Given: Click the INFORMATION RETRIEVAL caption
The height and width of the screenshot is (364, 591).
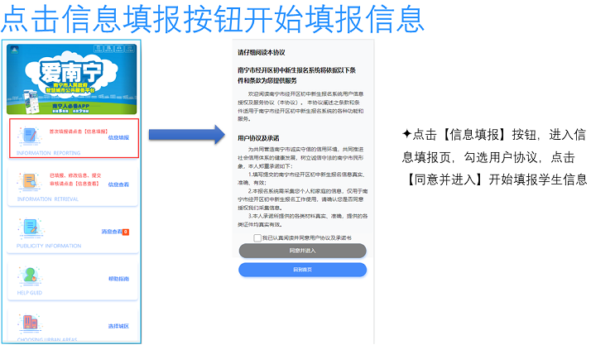Looking at the screenshot, I should tap(48, 199).
